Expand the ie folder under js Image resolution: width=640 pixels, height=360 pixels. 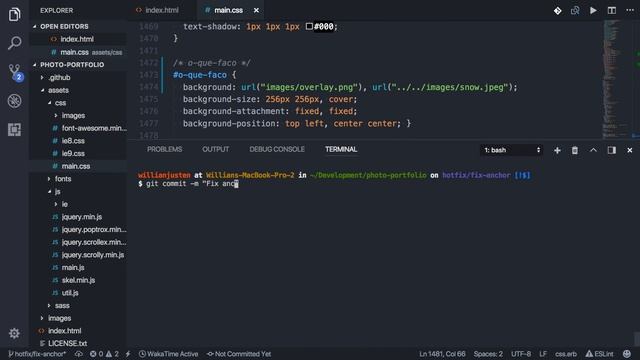[x=64, y=204]
